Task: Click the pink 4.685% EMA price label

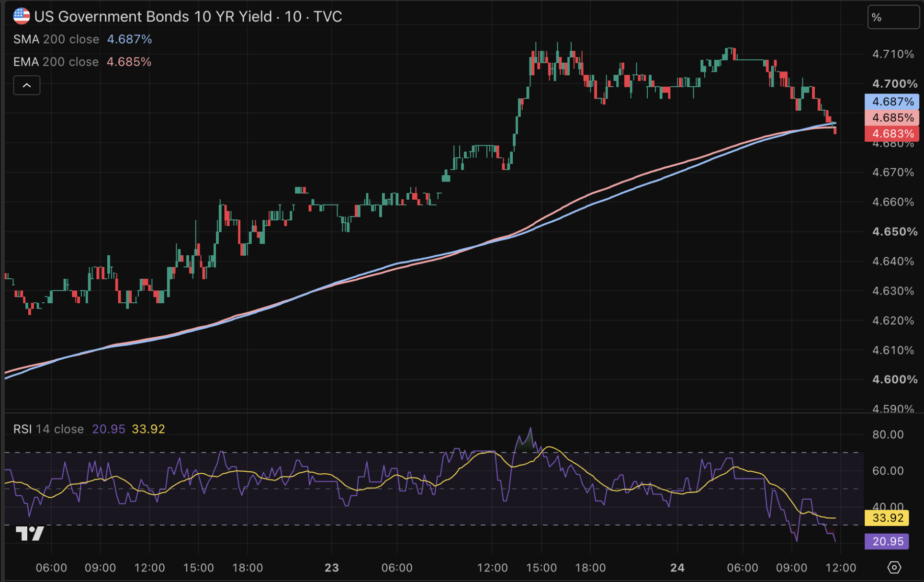Action: click(x=892, y=118)
